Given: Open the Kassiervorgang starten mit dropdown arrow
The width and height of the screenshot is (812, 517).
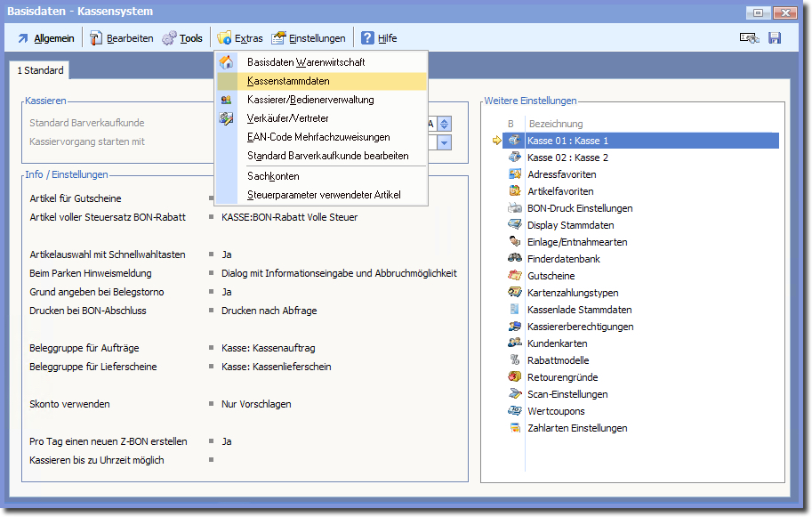Looking at the screenshot, I should coord(445,142).
